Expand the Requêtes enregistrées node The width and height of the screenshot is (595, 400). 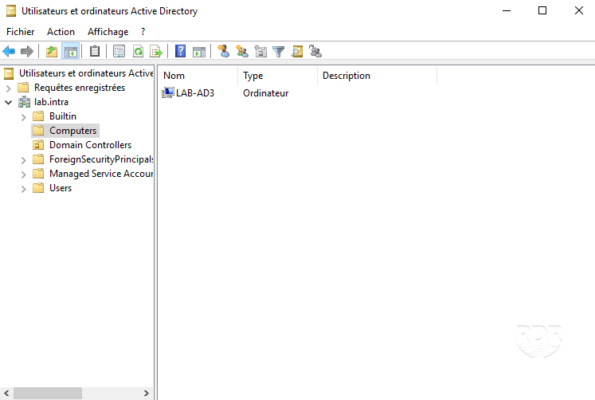coord(8,88)
